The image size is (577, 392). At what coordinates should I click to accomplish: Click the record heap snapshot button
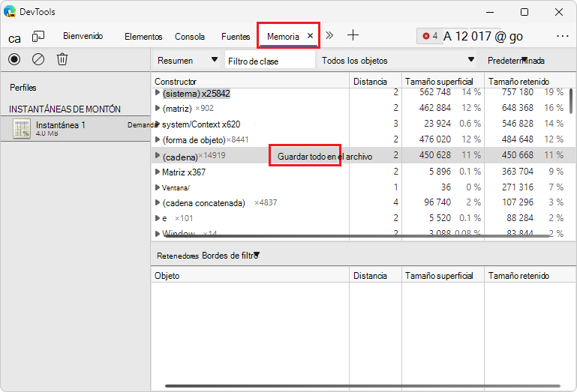tap(14, 59)
